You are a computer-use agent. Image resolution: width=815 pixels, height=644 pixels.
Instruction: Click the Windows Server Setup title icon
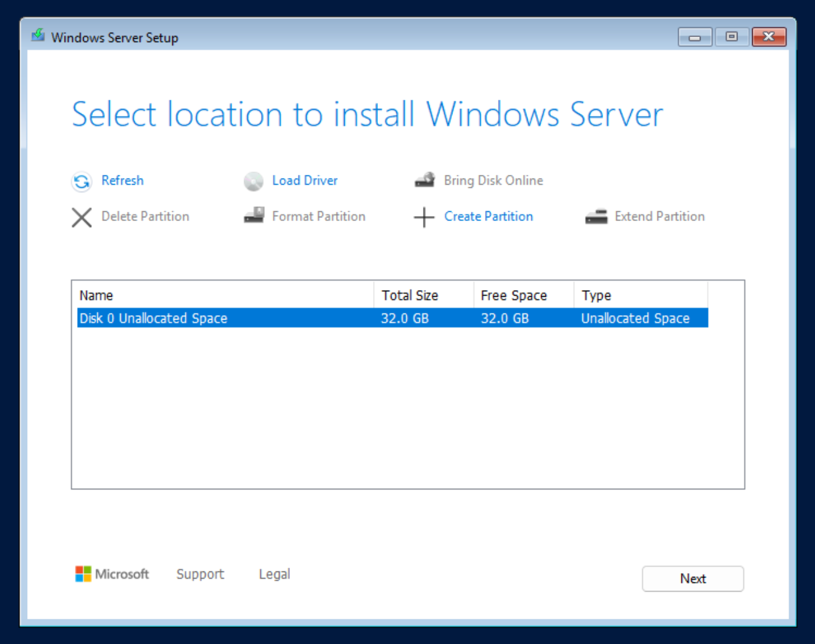[x=38, y=36]
